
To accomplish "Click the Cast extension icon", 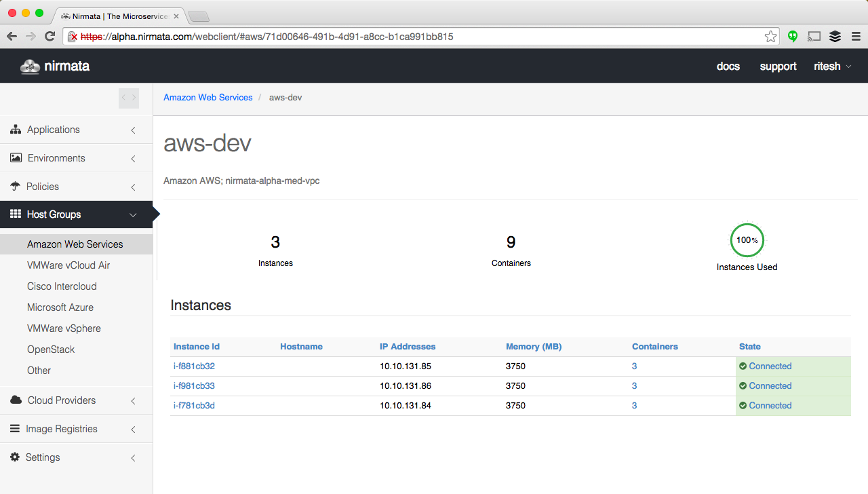I will coord(814,37).
